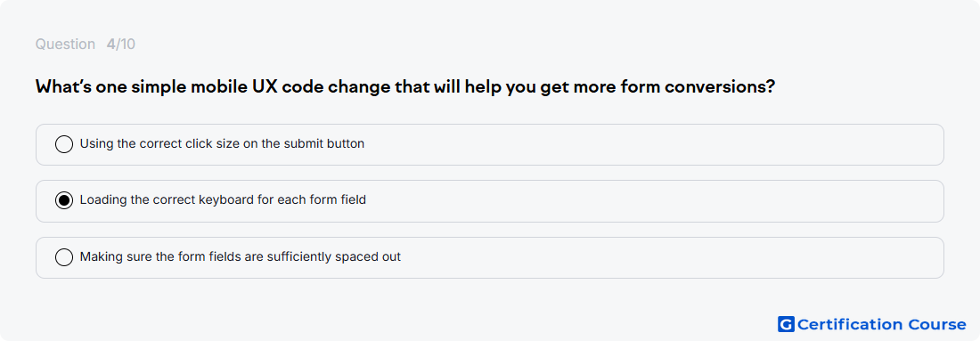The height and width of the screenshot is (341, 980).
Task: Click 'Making sure the form fields' answer text
Action: (240, 256)
